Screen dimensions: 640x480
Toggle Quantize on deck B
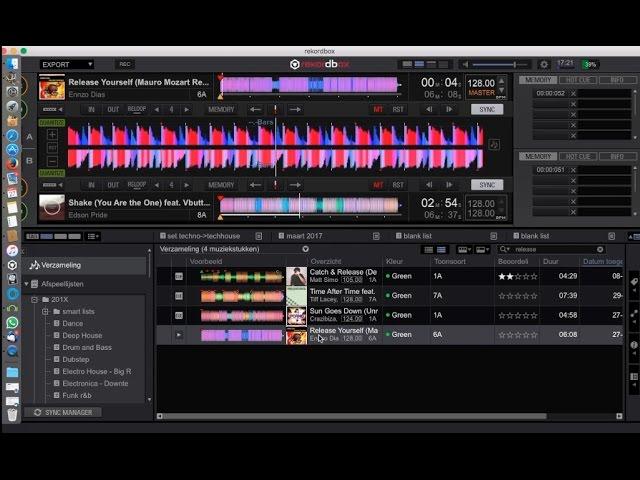point(52,173)
